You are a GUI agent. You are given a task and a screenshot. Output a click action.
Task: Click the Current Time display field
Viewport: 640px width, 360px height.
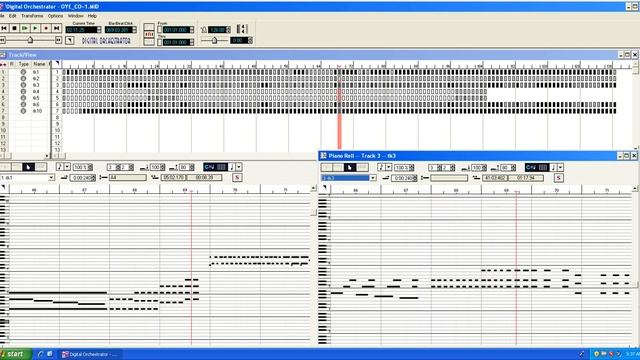(x=81, y=30)
